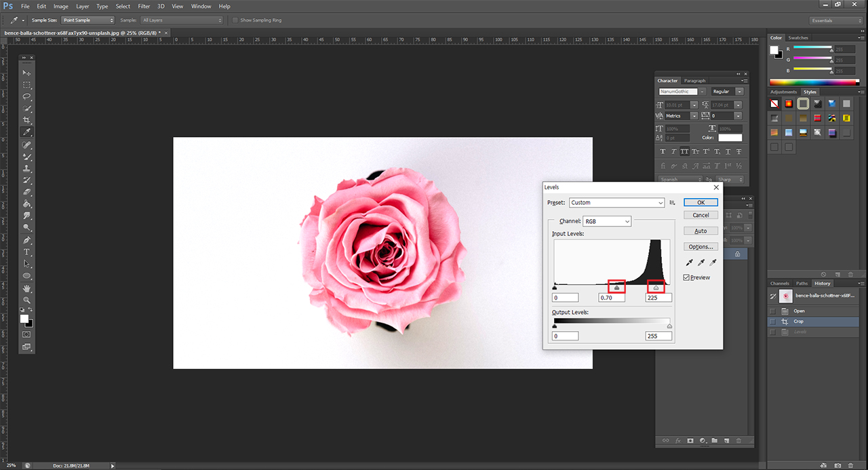Uncheck the Preview checkbox in Levels

[x=686, y=277]
